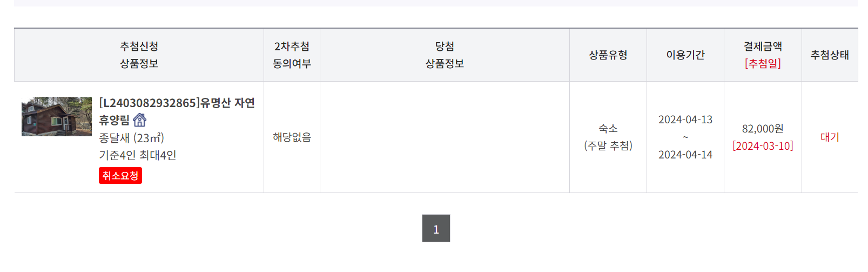Click the house icon beside 유명산 자연휴양림

click(x=139, y=120)
